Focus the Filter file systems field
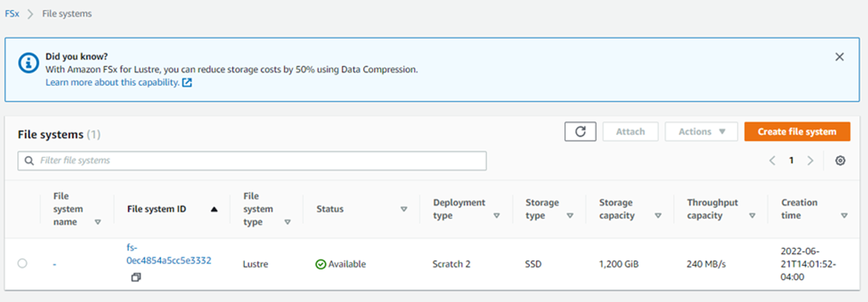The image size is (868, 302). tap(260, 160)
